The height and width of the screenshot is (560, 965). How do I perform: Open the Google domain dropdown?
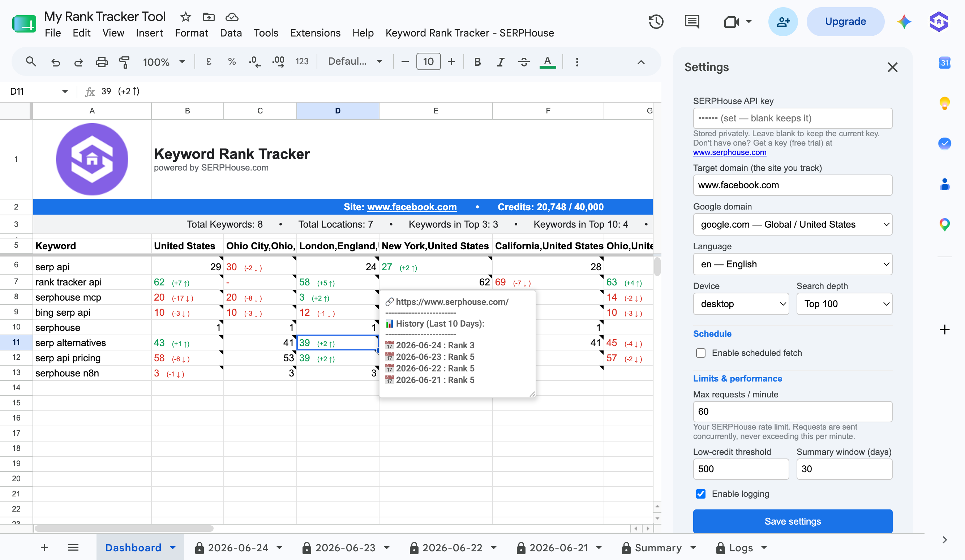coord(792,224)
